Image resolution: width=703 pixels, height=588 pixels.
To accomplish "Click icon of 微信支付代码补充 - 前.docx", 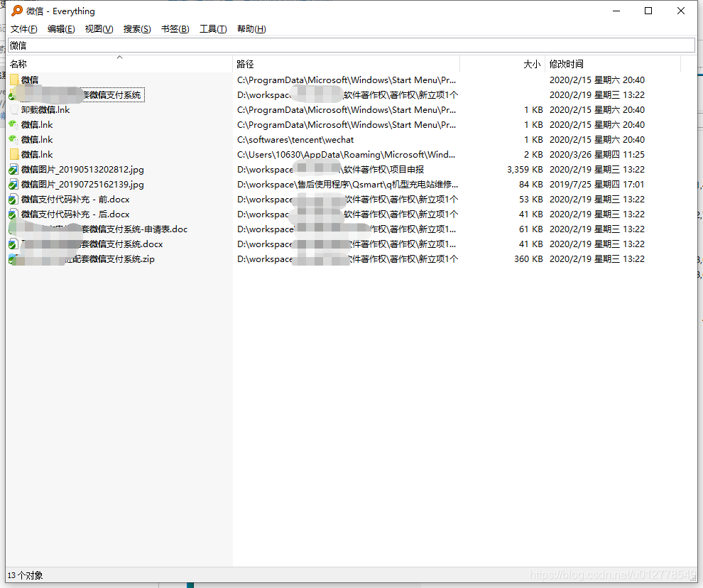I will [x=13, y=200].
